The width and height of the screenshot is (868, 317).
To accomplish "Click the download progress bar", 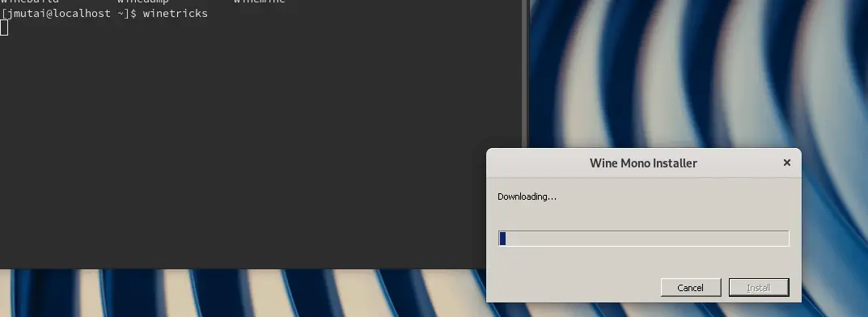I will 643,239.
